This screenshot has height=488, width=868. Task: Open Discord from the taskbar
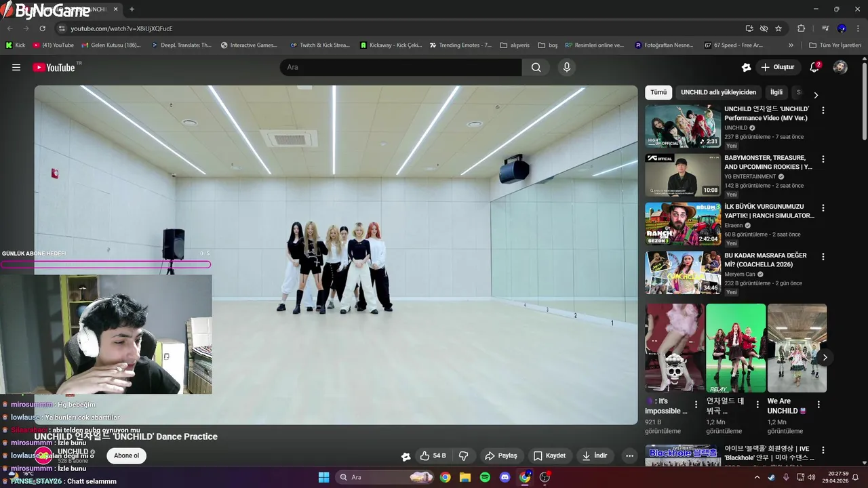(x=505, y=477)
